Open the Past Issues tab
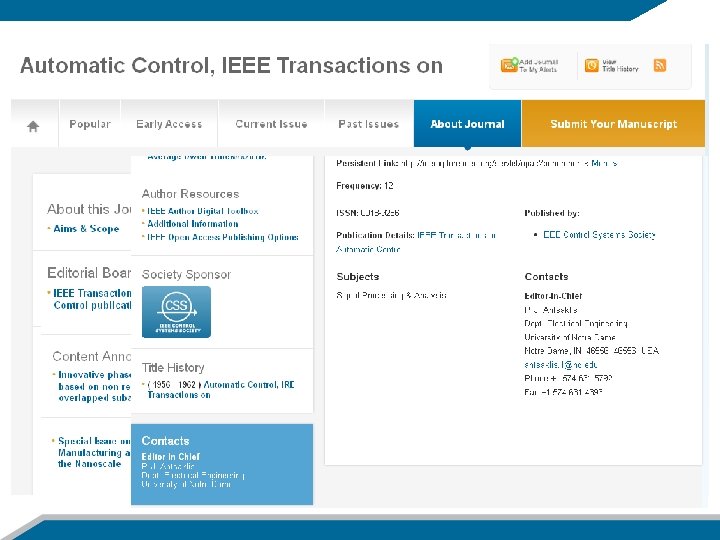 (x=369, y=124)
